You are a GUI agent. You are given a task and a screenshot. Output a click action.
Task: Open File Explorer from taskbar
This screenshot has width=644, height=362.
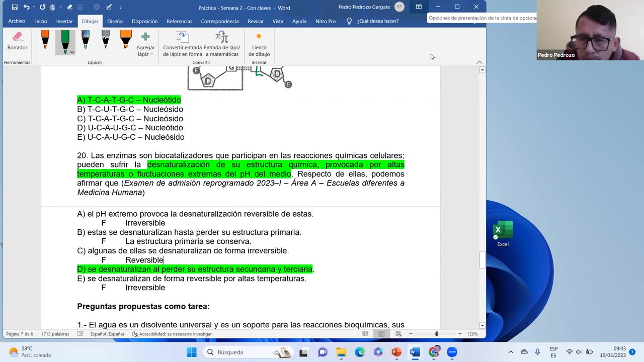pos(341,352)
